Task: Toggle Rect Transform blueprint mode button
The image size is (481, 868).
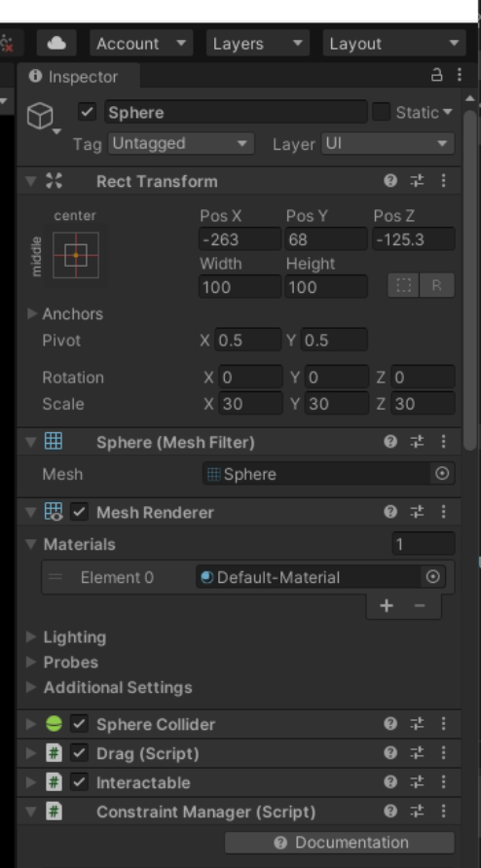Action: [403, 286]
